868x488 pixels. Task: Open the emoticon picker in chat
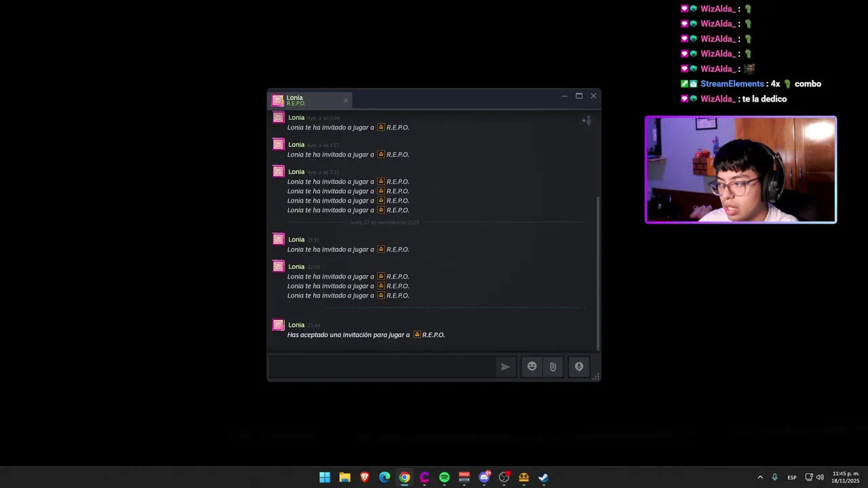tap(532, 367)
